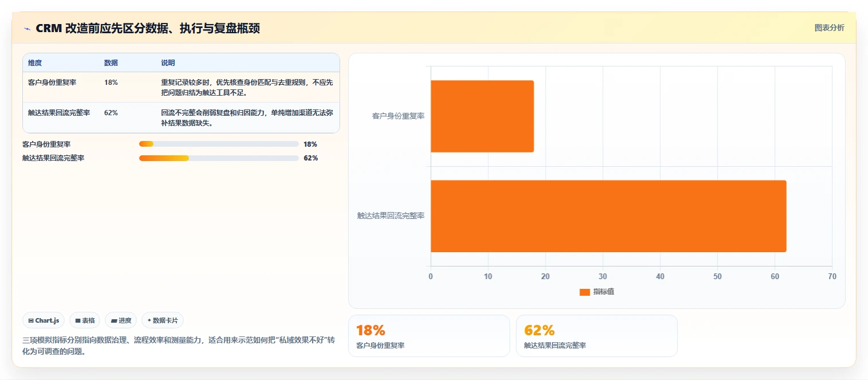Select the 表格 tag chip
The image size is (868, 380).
(x=85, y=320)
